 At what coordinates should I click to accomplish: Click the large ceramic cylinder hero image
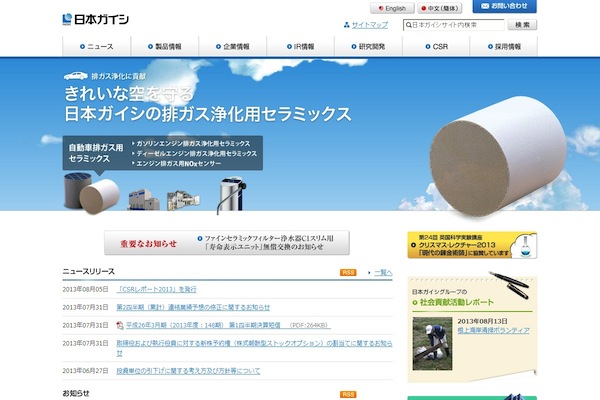[497, 157]
